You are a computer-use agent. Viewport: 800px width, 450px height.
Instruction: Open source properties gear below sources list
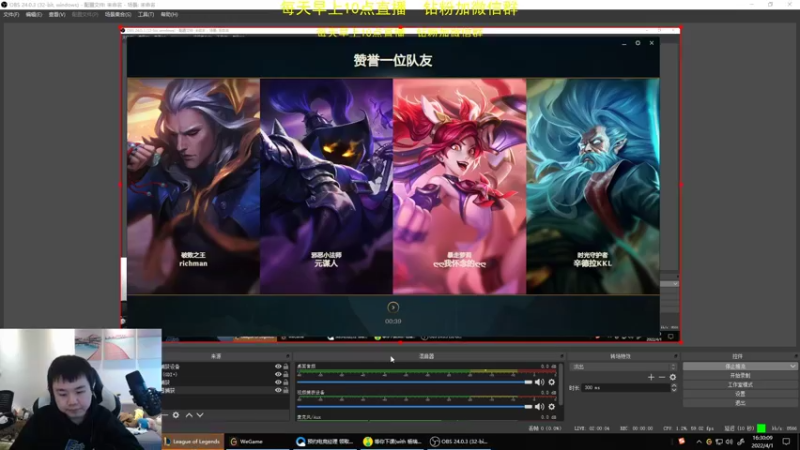point(176,415)
